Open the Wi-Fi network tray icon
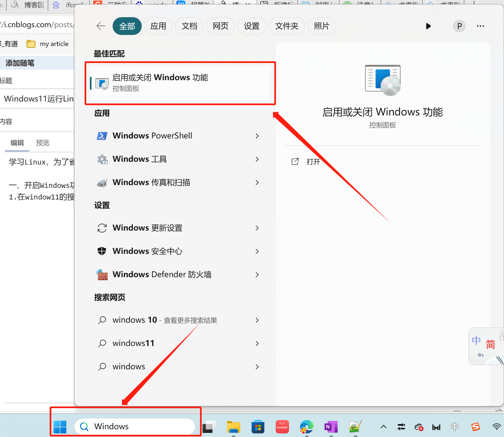504x437 pixels. pyautogui.click(x=497, y=427)
